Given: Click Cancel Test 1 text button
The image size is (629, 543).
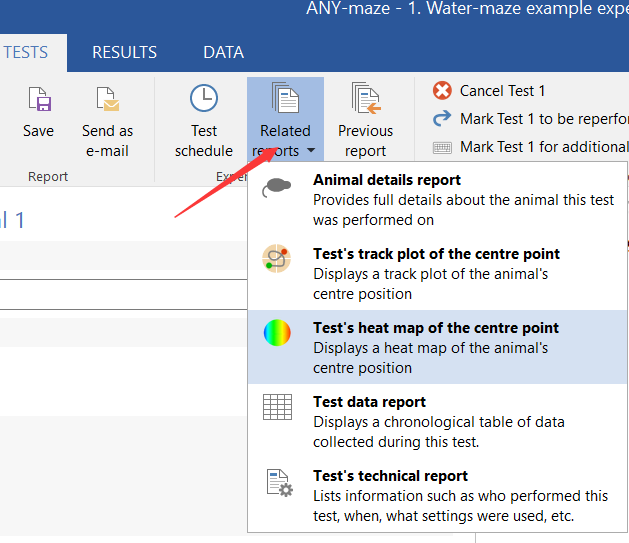Looking at the screenshot, I should (x=502, y=91).
